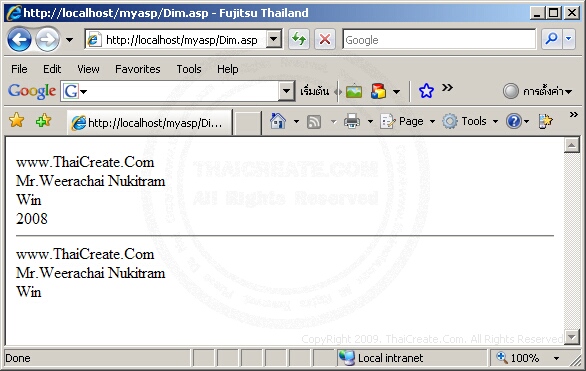Run search with the magnifier icon

(x=551, y=39)
